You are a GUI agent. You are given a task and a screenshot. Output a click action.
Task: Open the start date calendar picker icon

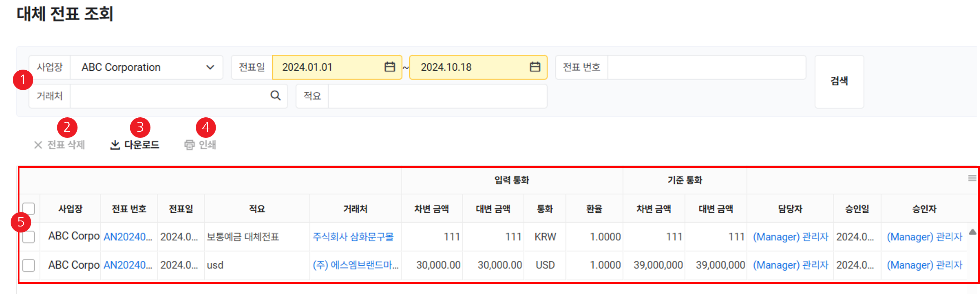point(389,67)
